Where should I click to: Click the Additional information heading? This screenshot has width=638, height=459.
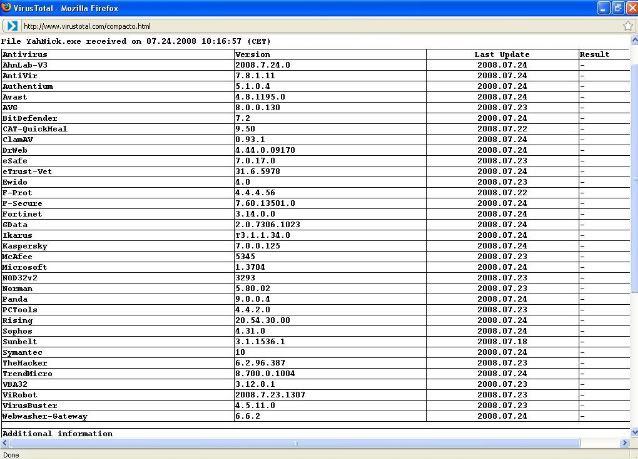(x=57, y=434)
